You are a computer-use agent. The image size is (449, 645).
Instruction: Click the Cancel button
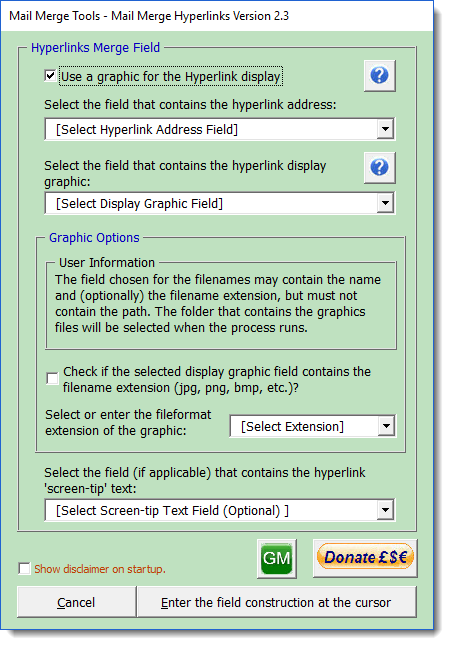[76, 602]
